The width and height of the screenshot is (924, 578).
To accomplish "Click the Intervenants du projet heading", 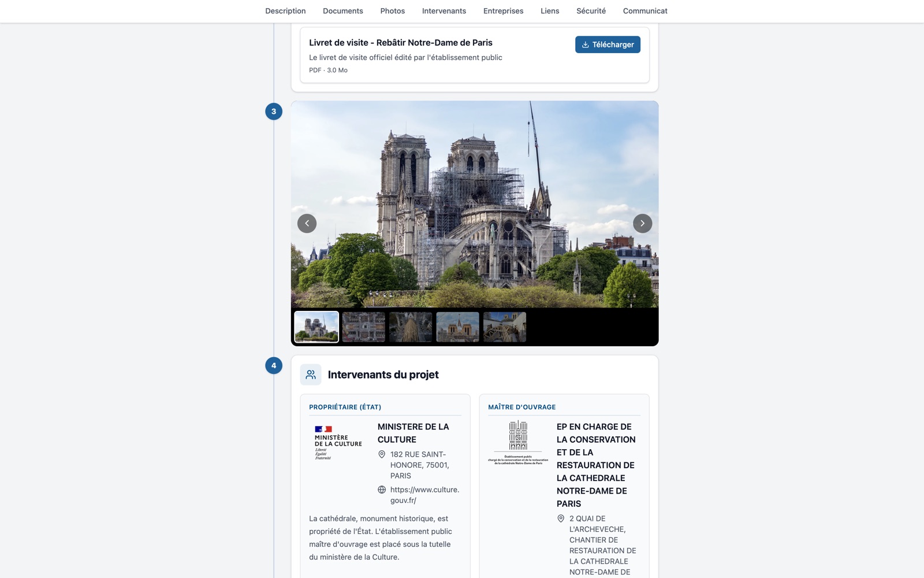I will [x=383, y=375].
